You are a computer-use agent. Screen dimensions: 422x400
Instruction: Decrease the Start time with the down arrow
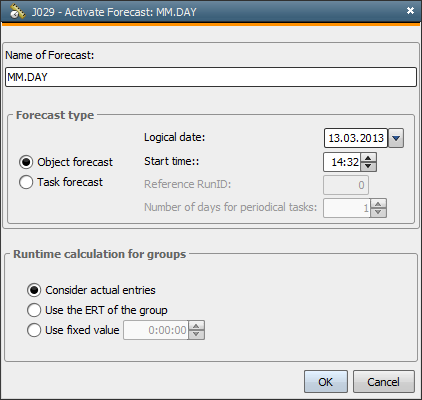pos(368,166)
